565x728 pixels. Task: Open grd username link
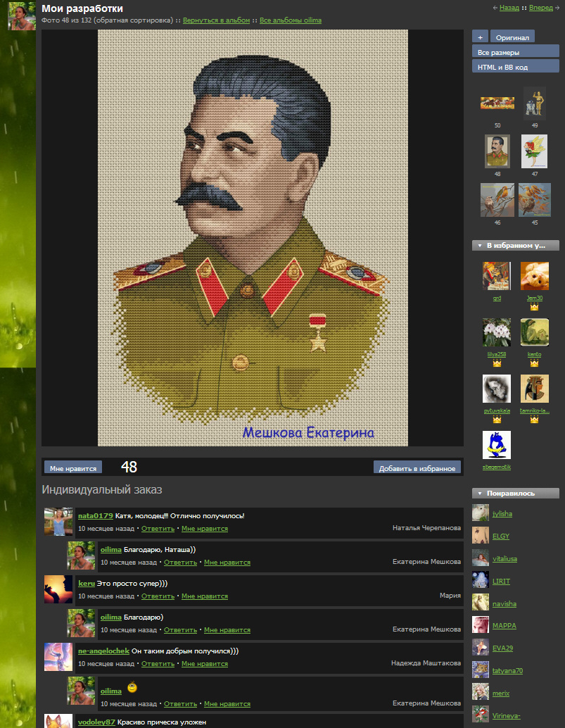(x=497, y=298)
